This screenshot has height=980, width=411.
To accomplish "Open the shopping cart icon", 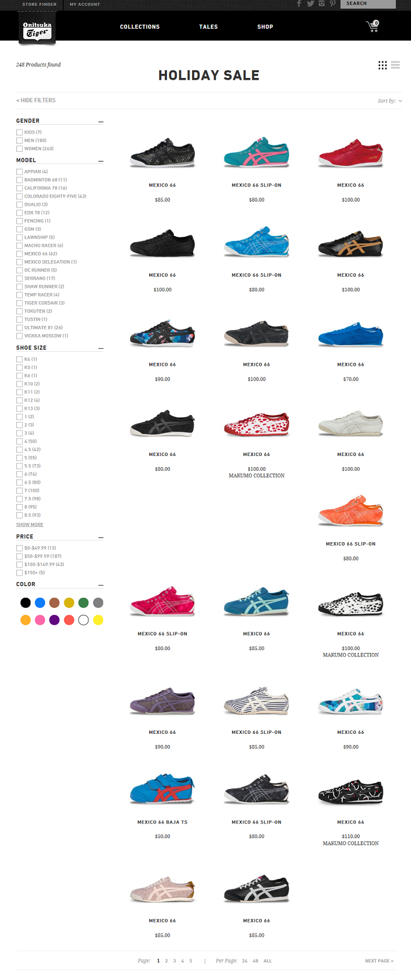I will [372, 26].
